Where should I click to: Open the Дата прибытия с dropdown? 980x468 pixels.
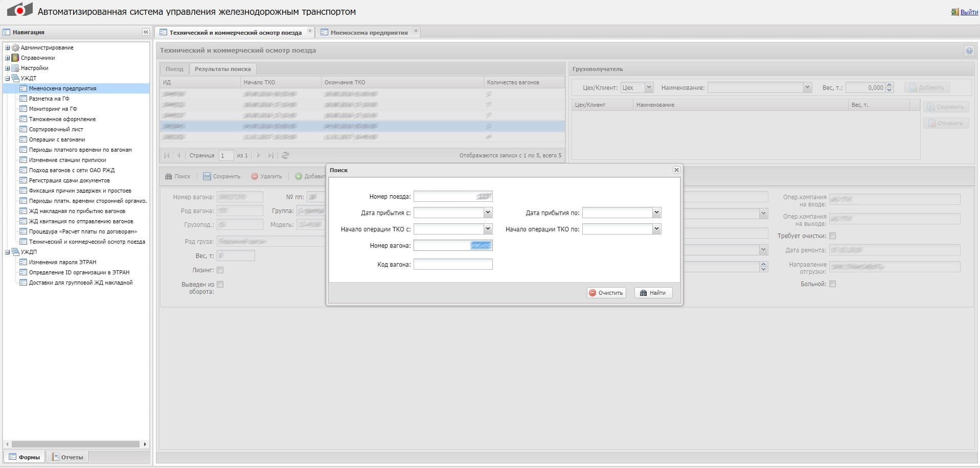click(x=488, y=213)
